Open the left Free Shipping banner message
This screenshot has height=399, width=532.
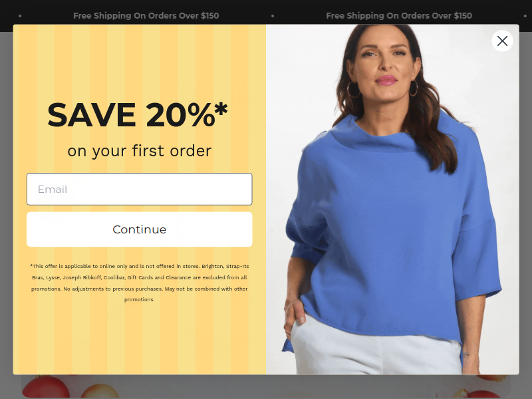point(146,15)
